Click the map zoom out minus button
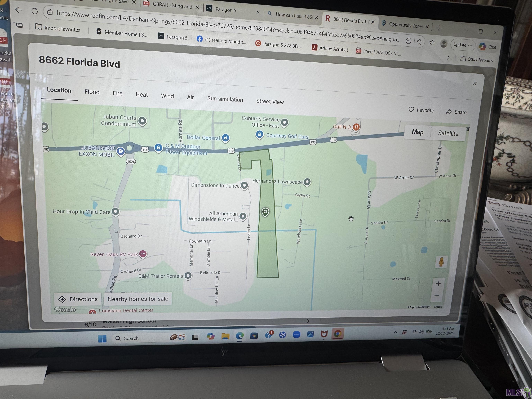Image resolution: width=532 pixels, height=399 pixels. coord(437,296)
